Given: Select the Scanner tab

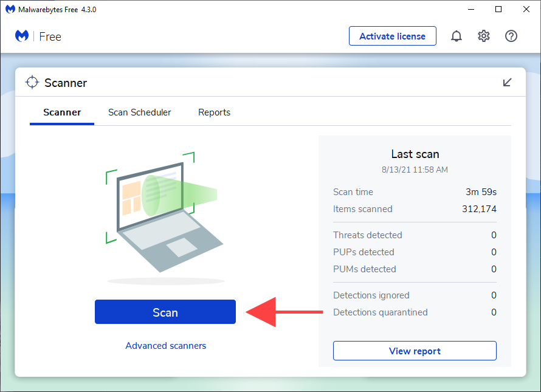Looking at the screenshot, I should point(61,112).
